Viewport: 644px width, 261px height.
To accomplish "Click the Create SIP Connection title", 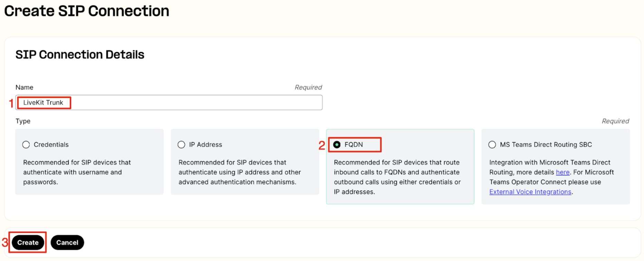I will click(x=87, y=11).
